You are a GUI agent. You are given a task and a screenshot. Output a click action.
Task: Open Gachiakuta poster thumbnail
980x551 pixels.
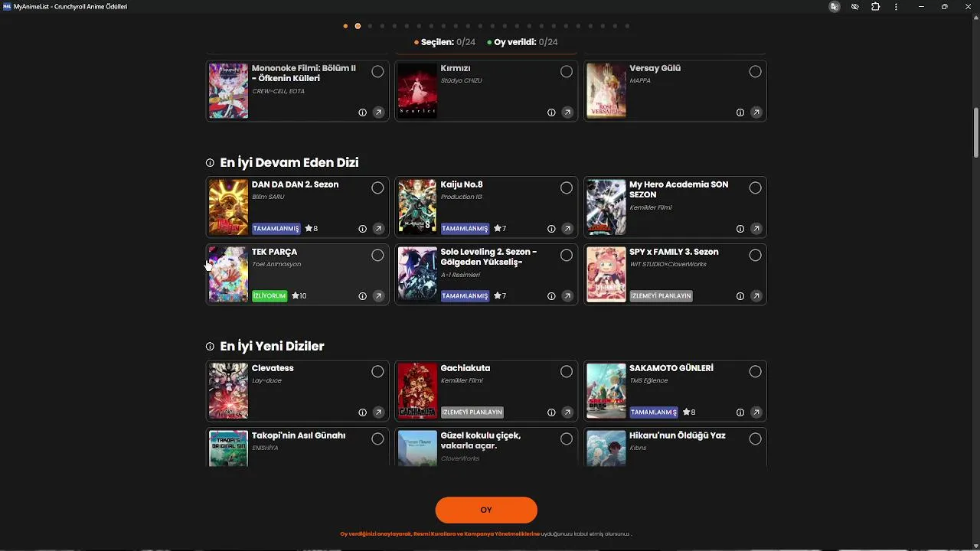point(417,391)
